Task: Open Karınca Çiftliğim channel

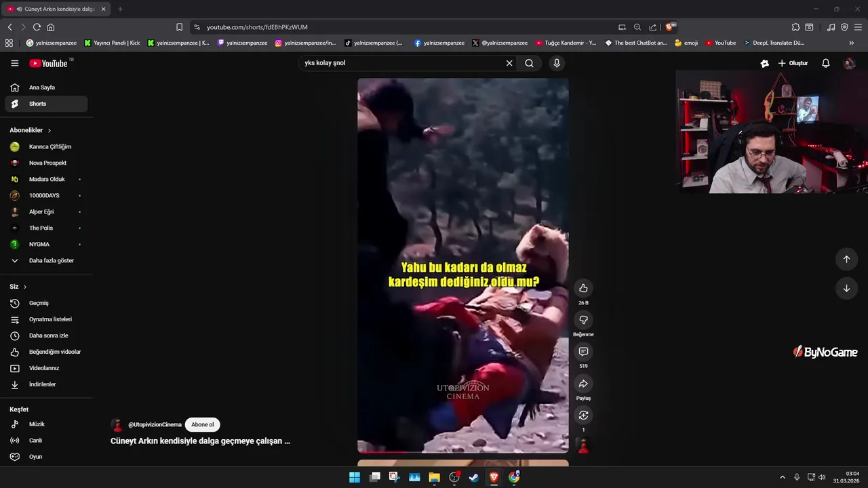Action: point(46,146)
